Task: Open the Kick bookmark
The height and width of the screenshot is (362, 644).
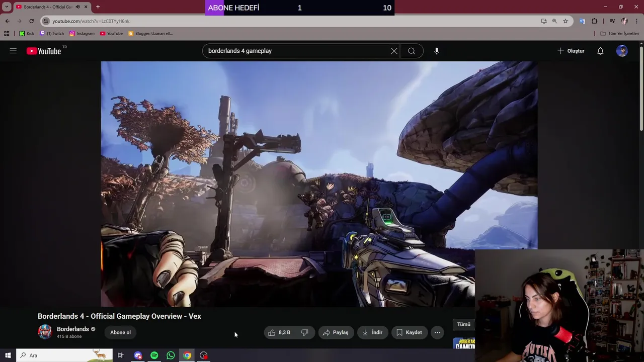Action: coord(27,34)
